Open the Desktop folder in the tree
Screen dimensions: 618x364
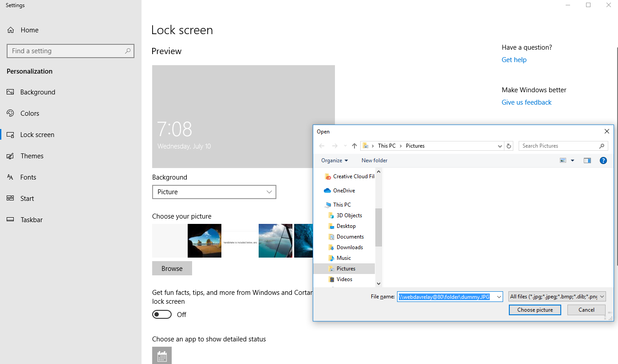click(x=342, y=226)
